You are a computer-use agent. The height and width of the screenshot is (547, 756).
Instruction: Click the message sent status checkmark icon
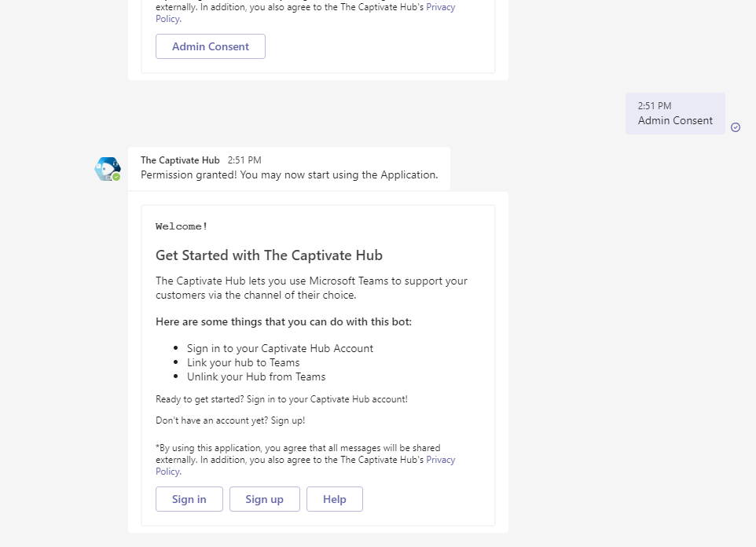click(x=736, y=127)
